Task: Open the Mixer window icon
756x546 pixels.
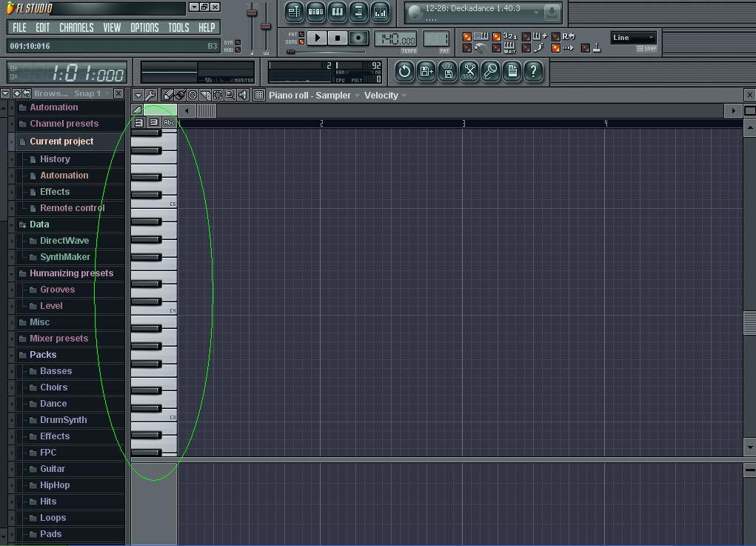Action: (381, 12)
